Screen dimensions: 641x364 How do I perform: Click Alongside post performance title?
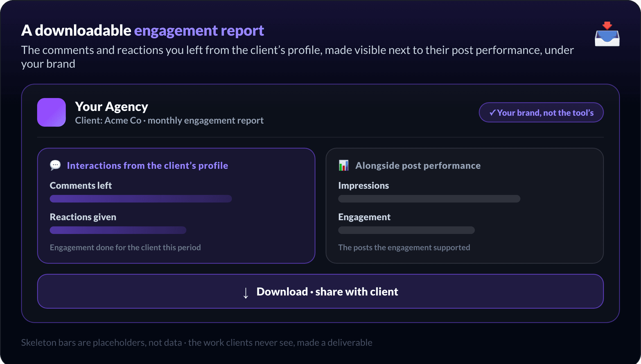click(418, 165)
